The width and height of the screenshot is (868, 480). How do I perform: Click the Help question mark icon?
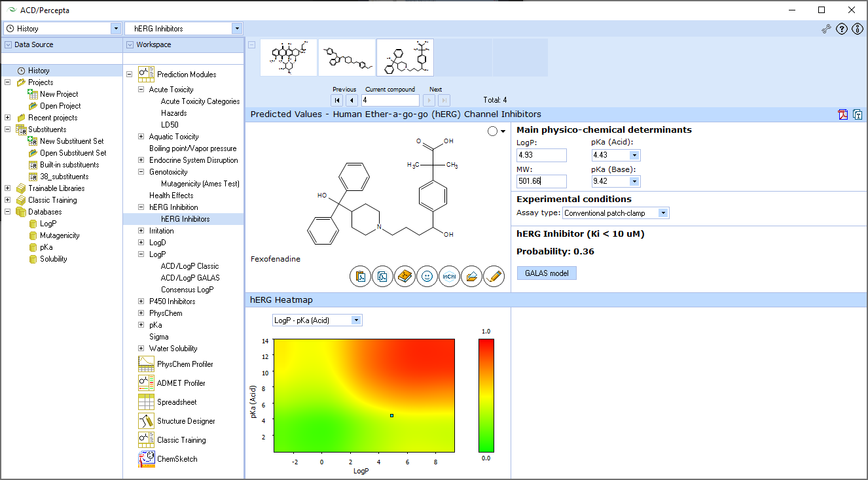(x=841, y=29)
